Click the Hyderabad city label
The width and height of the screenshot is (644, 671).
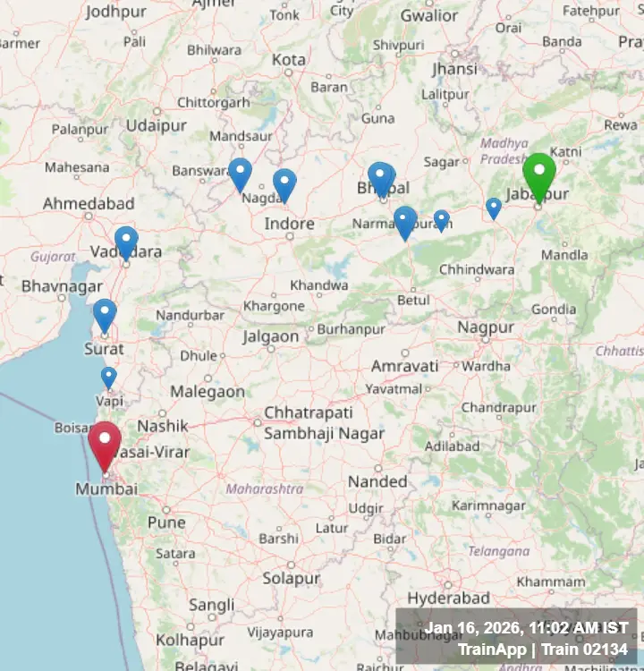448,599
